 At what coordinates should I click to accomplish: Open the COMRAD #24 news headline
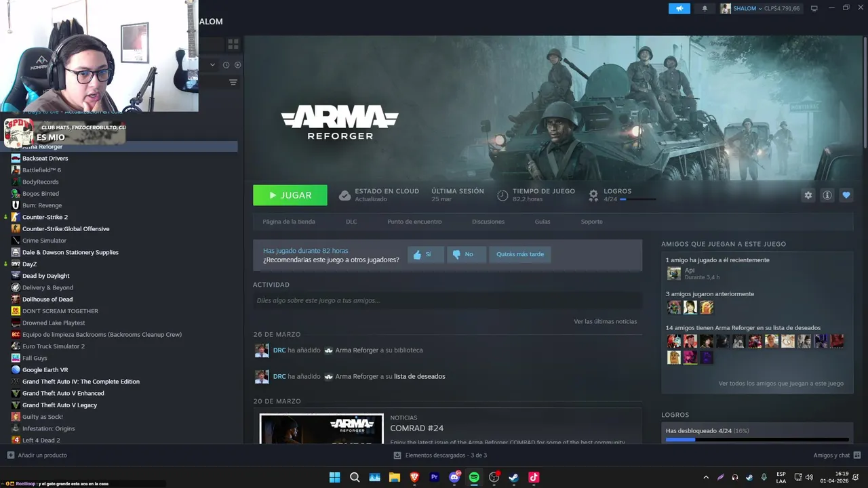[416, 428]
